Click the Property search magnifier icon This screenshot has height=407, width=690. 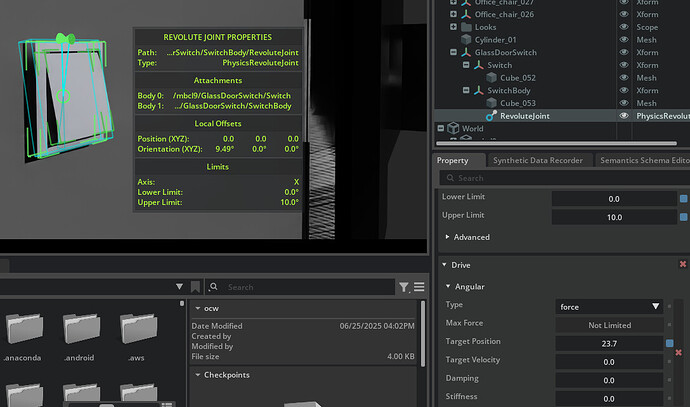coord(450,178)
